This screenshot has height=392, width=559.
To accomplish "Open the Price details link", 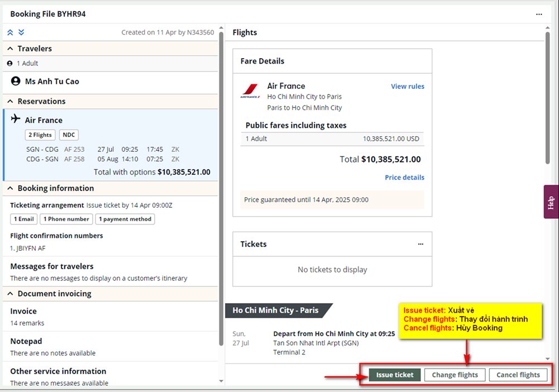I will 405,178.
